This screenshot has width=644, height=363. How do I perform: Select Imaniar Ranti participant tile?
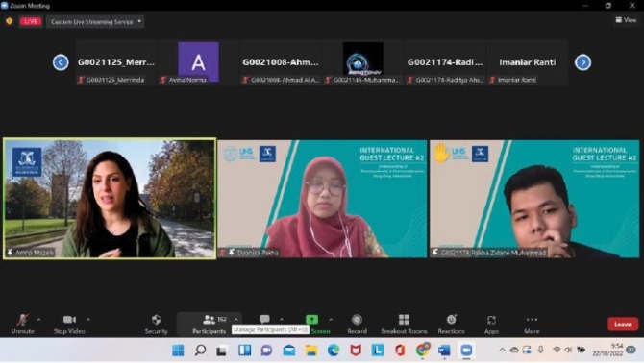pos(528,62)
